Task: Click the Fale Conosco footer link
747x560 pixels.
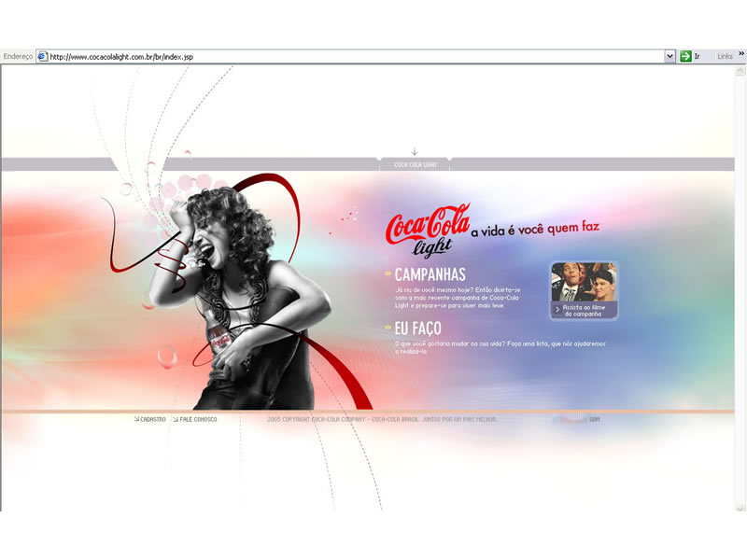Action: pyautogui.click(x=199, y=419)
